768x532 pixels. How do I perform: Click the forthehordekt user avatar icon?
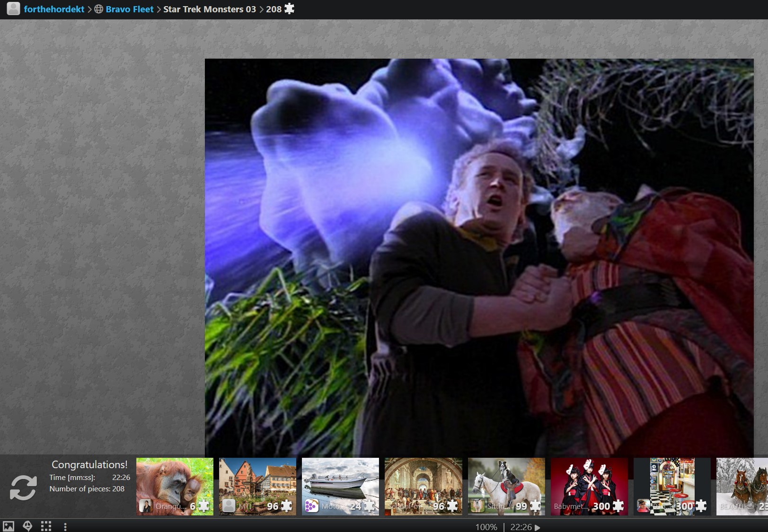tap(13, 9)
